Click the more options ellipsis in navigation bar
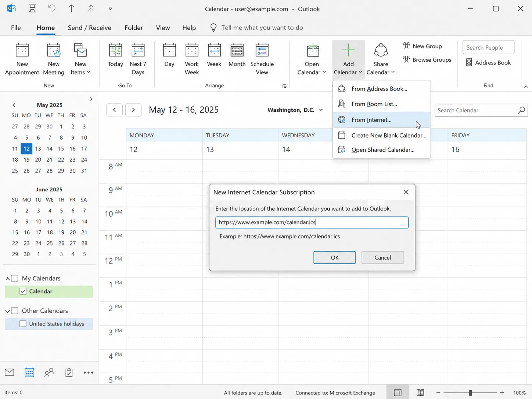532x399 pixels. click(x=89, y=373)
